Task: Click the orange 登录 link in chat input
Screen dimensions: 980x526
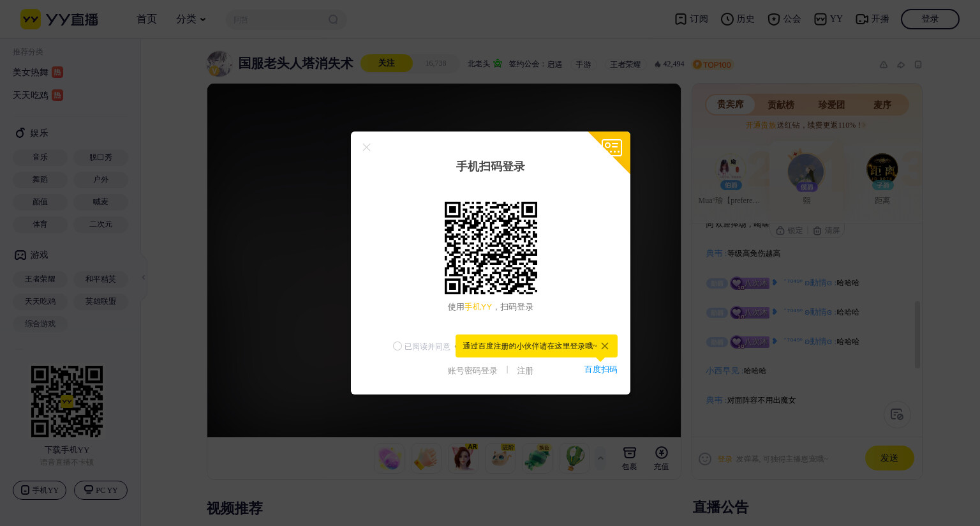Action: (725, 459)
